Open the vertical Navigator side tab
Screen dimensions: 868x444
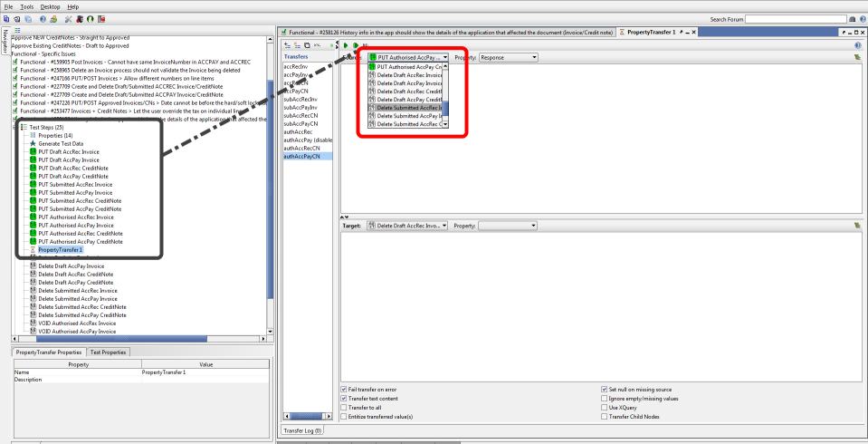[5, 42]
